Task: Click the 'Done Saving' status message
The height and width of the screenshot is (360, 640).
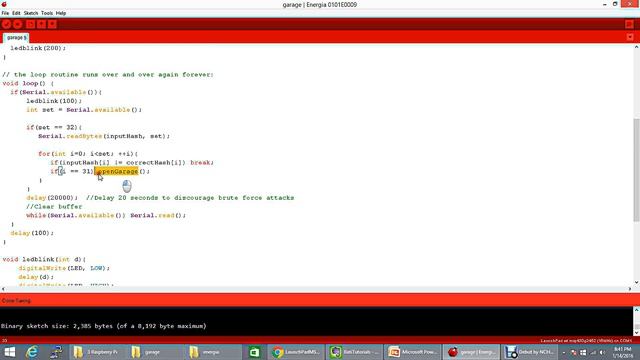Action: [x=16, y=301]
